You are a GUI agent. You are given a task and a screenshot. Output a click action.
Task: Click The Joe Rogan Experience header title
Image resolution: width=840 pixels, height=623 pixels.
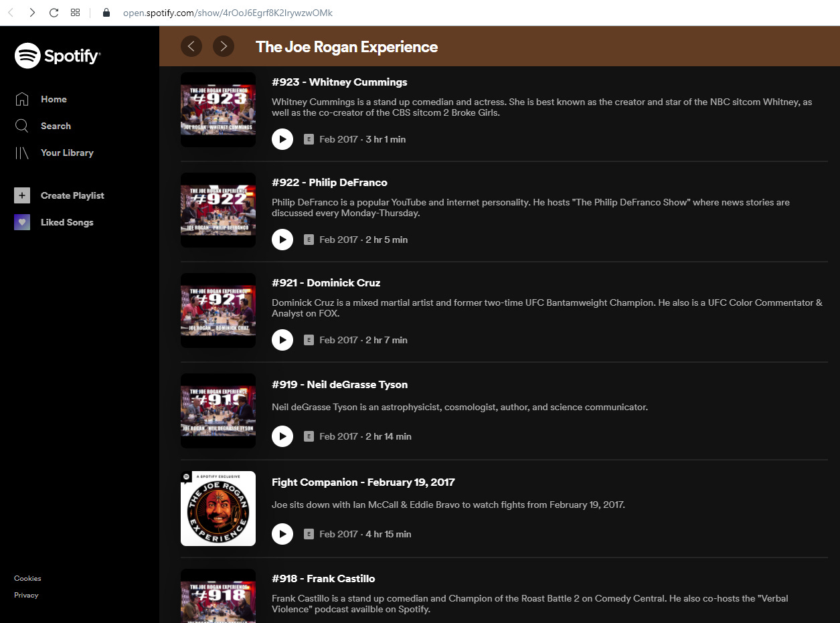click(347, 47)
